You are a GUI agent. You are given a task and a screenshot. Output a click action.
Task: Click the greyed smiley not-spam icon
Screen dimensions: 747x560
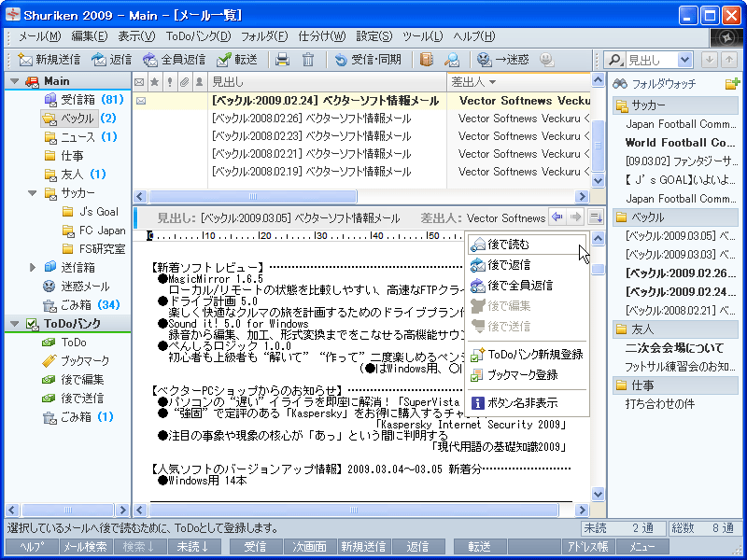(x=547, y=60)
